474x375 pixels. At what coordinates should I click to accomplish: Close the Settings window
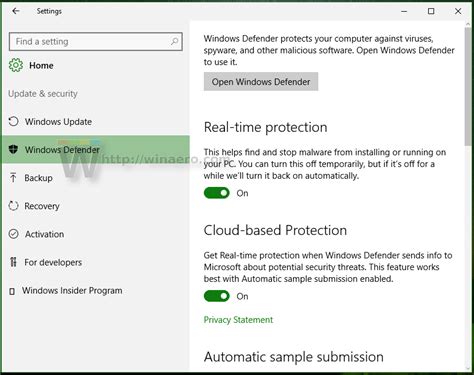458,11
